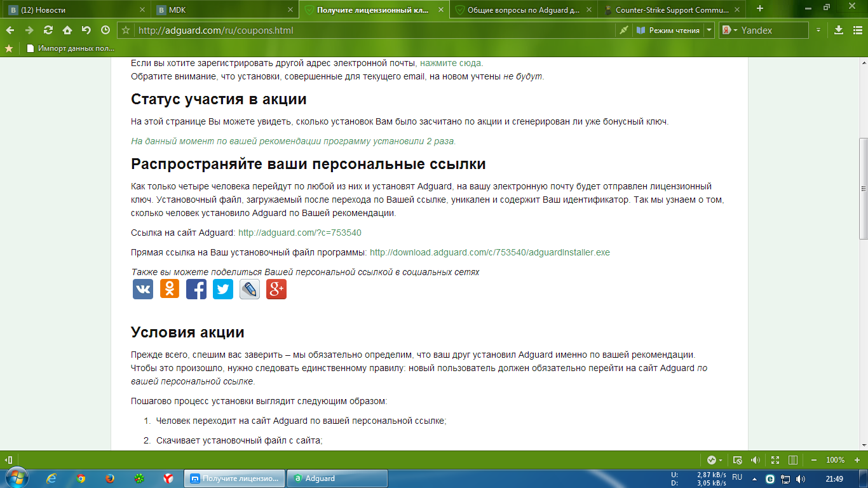Image resolution: width=868 pixels, height=488 pixels.
Task: Follow the нажмите сюда link
Action: (x=451, y=63)
